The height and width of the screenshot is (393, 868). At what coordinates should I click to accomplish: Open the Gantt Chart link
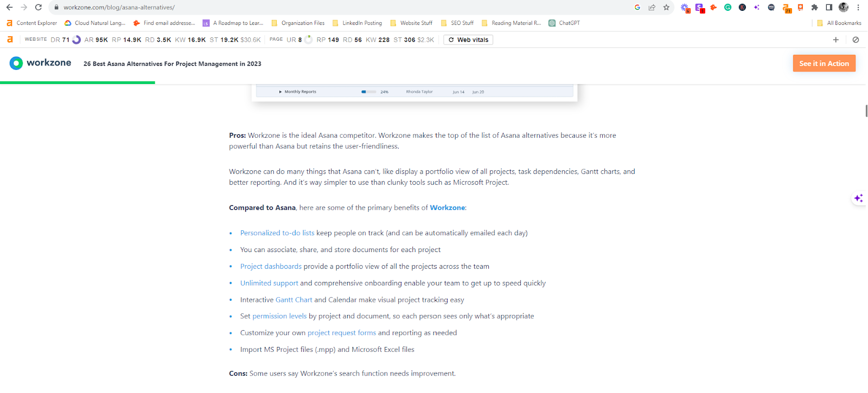coord(294,300)
